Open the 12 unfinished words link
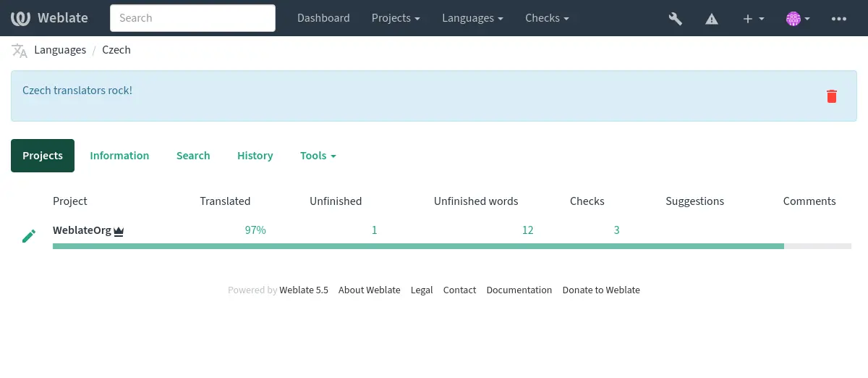The image size is (868, 378). coord(527,230)
